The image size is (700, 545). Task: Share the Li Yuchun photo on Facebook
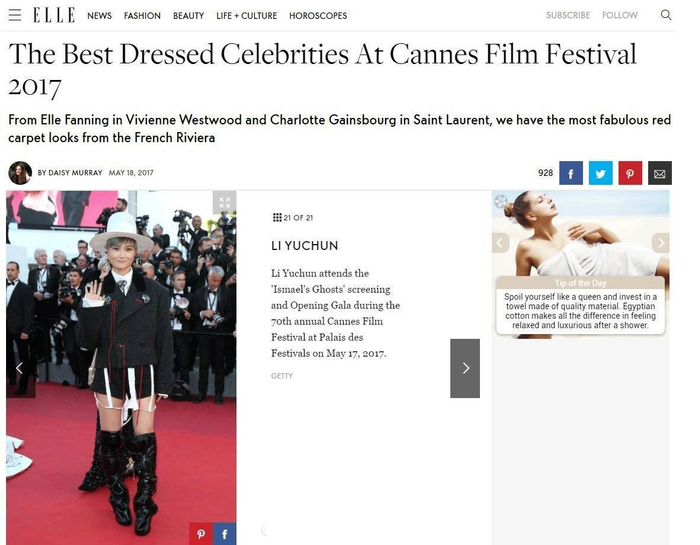click(225, 533)
